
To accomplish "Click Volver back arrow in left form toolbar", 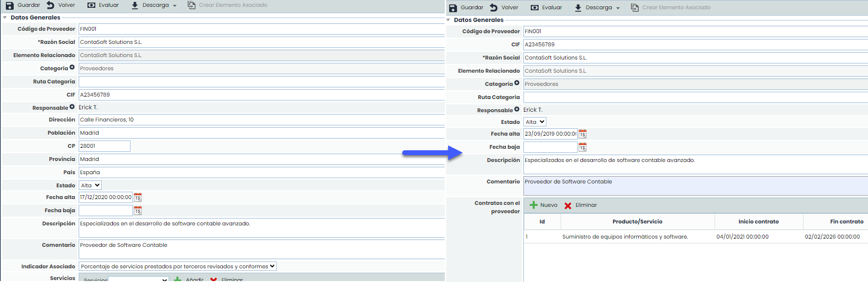I will [x=51, y=5].
